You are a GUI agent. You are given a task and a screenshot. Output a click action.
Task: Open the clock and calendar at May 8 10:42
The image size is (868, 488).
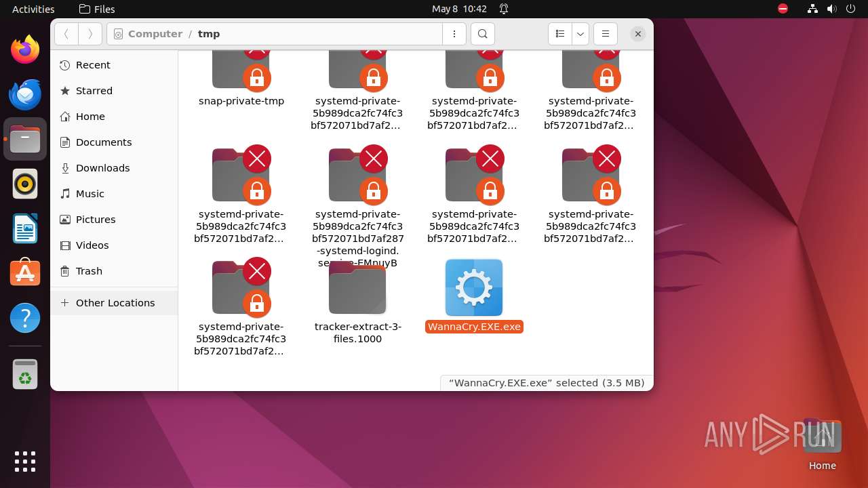click(x=459, y=9)
